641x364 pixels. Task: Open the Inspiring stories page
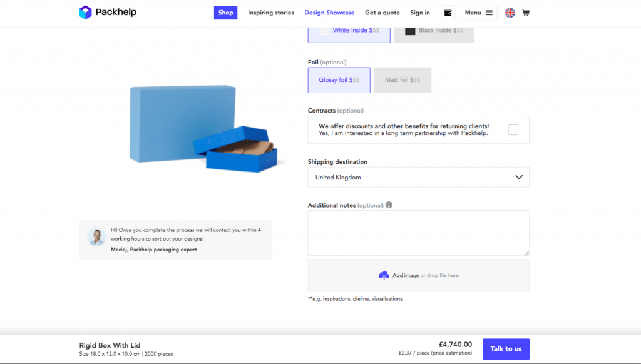coord(270,12)
